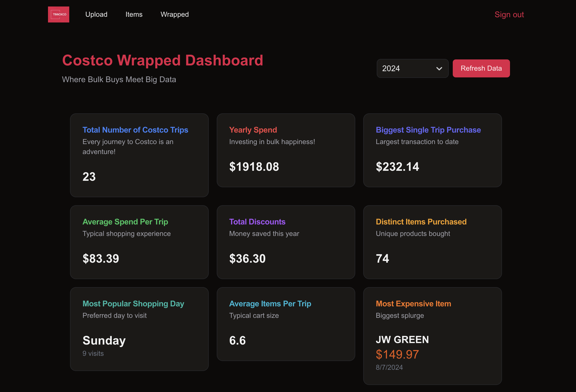The height and width of the screenshot is (392, 576).
Task: Click the JW GREEN item name
Action: 402,340
